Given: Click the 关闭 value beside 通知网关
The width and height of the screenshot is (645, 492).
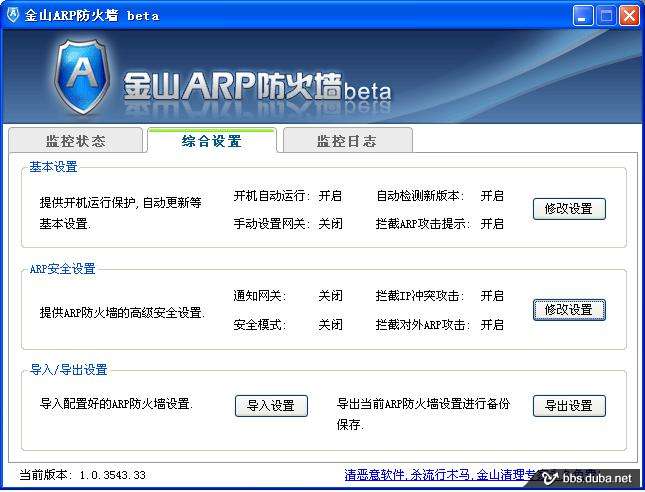Looking at the screenshot, I should pos(330,295).
